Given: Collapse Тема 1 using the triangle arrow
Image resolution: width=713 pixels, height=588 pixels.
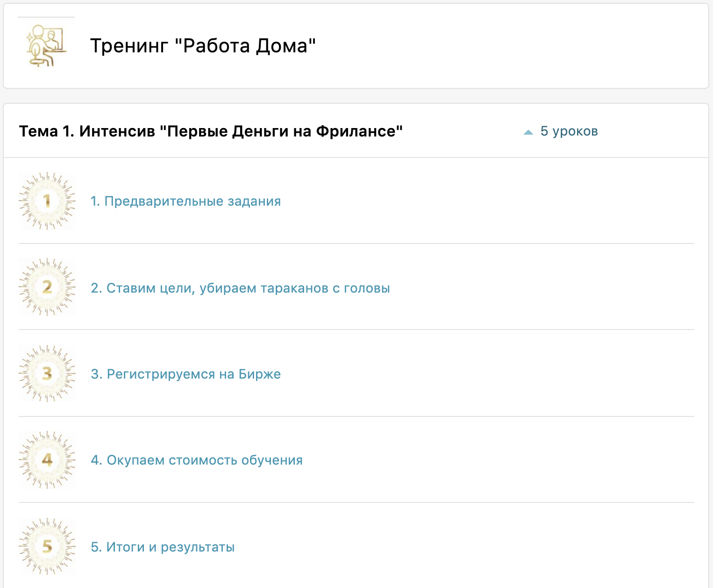Looking at the screenshot, I should click(528, 132).
